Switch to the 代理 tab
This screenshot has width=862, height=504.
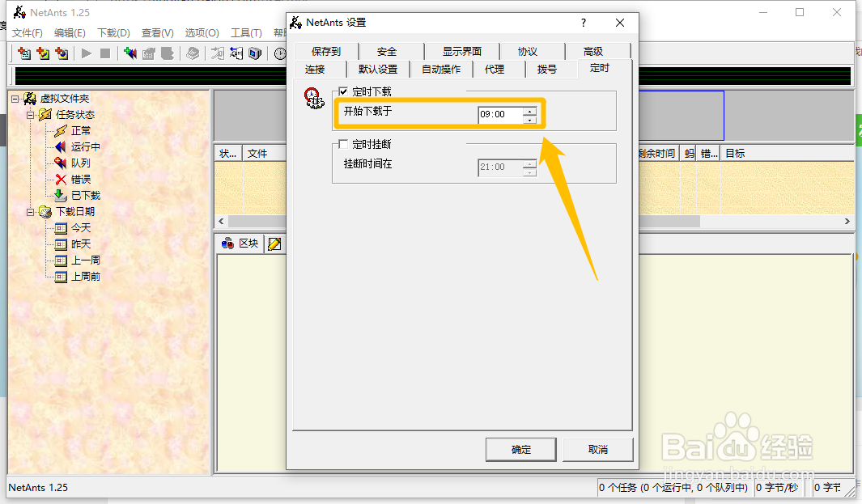(495, 70)
